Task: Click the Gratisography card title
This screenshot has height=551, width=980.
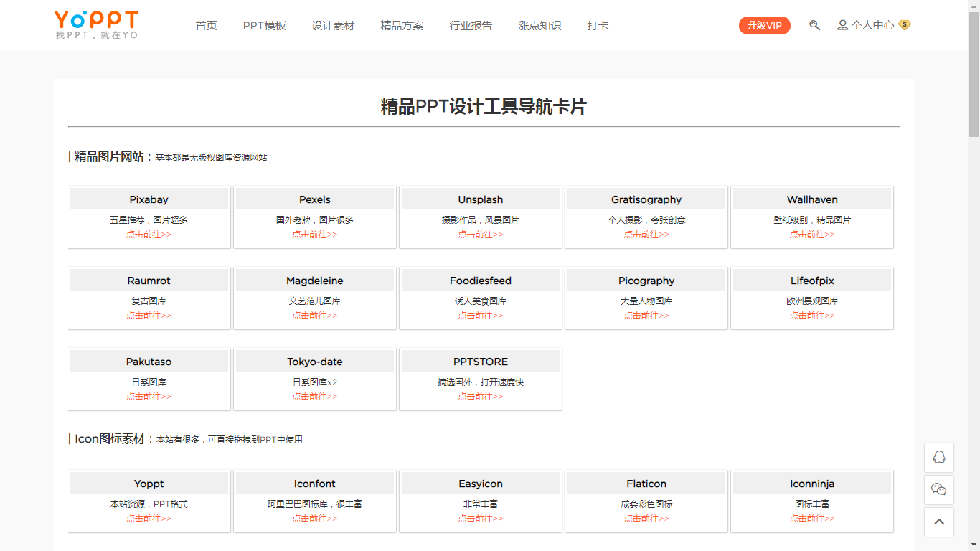Action: (646, 199)
